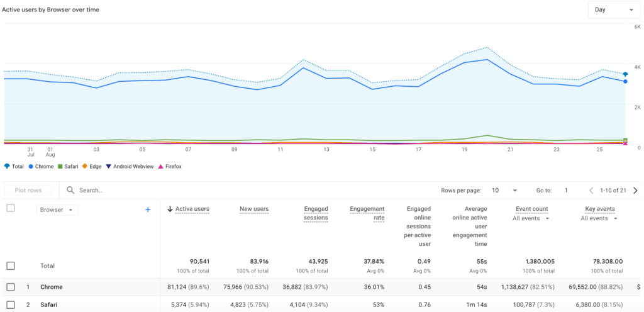The image size is (644, 312).
Task: Click the Safari legend marker
Action: [59, 166]
